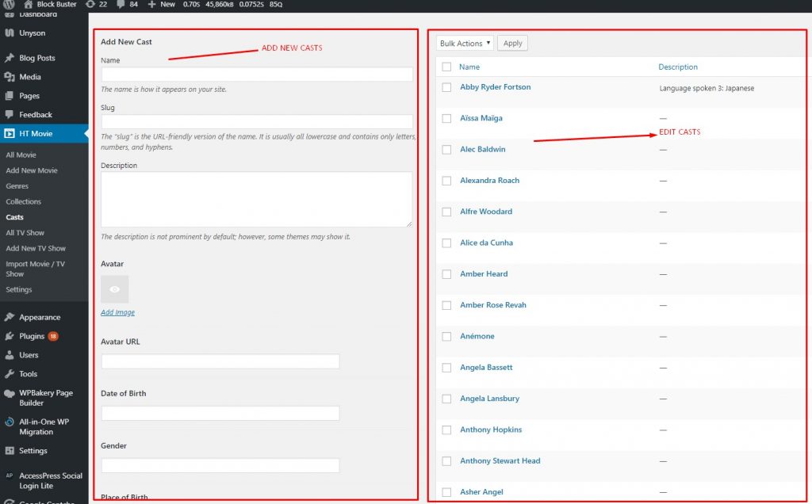Click the Plugins update count badge 18

coord(53,336)
